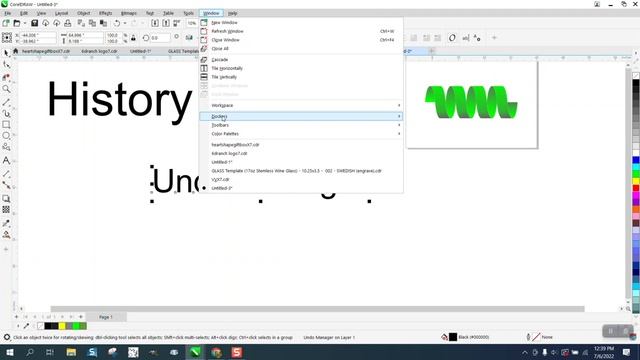The width and height of the screenshot is (640, 360).
Task: Pick the yellow document palette swatch
Action: click(62, 326)
